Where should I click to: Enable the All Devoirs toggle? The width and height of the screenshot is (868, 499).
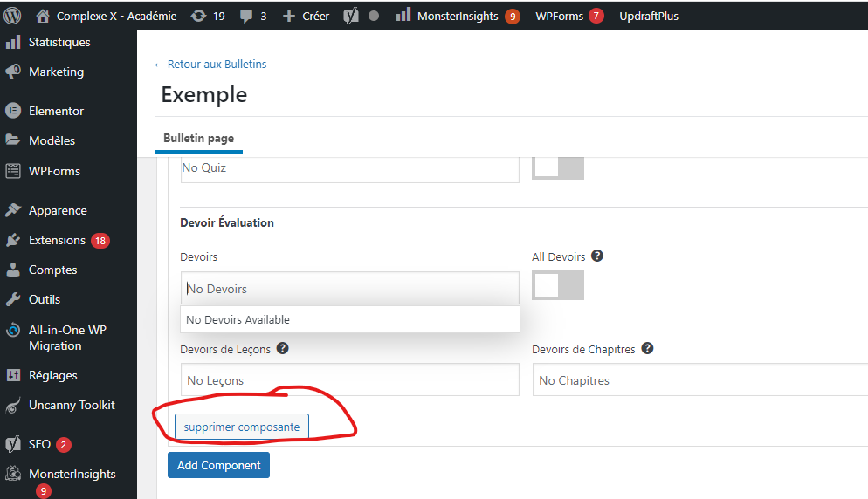point(557,285)
